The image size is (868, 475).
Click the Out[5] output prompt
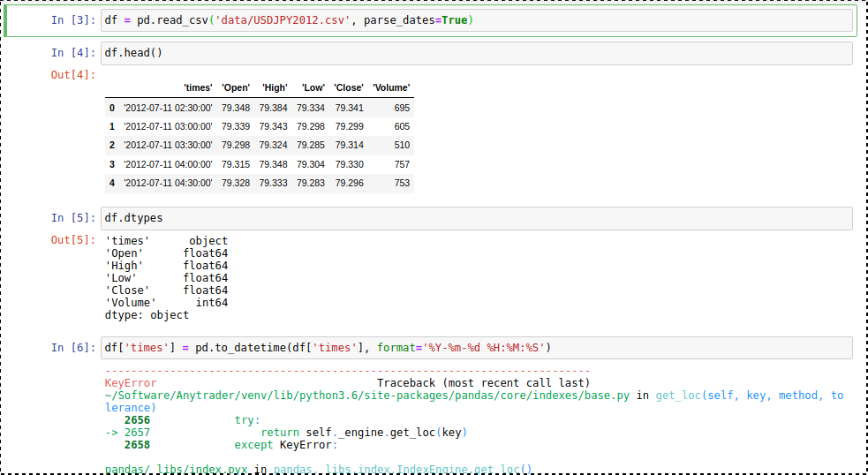(73, 240)
